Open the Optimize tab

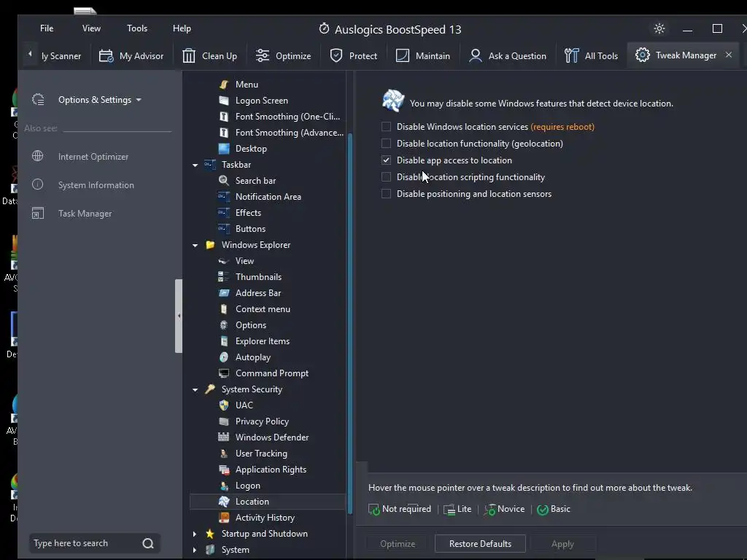[x=284, y=55]
